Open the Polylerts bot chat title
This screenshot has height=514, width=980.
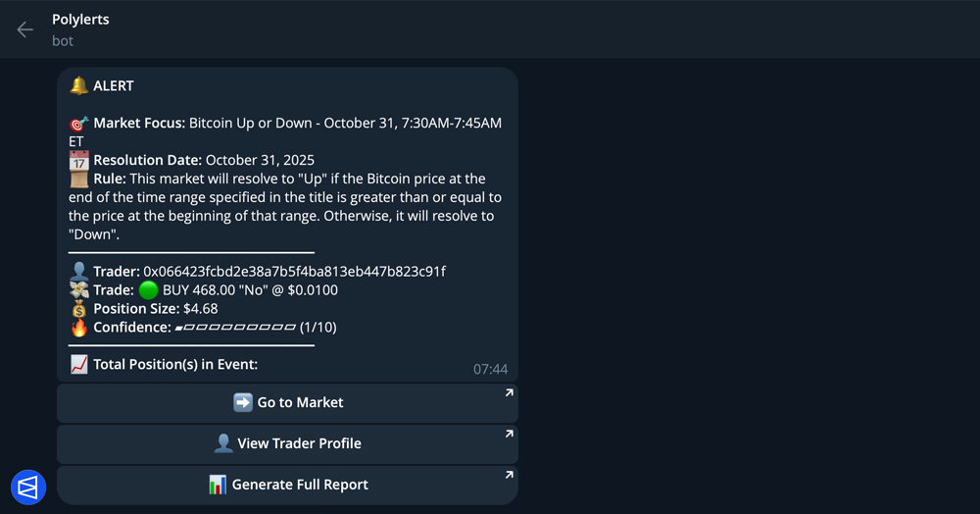pos(80,19)
